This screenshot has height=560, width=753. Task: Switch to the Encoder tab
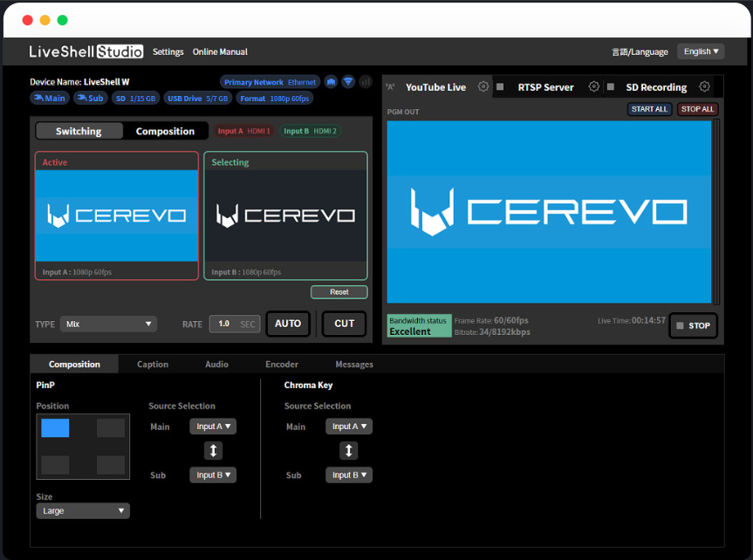(x=282, y=364)
